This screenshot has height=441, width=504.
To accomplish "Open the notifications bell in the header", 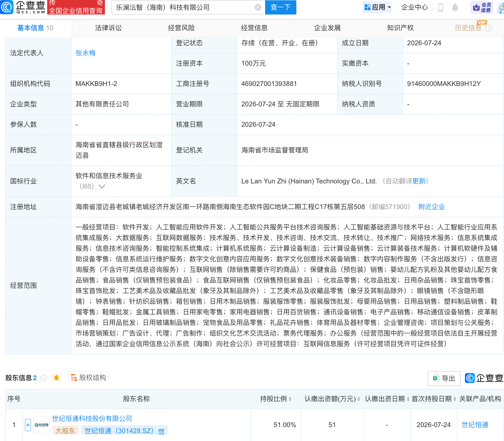I will click(455, 8).
